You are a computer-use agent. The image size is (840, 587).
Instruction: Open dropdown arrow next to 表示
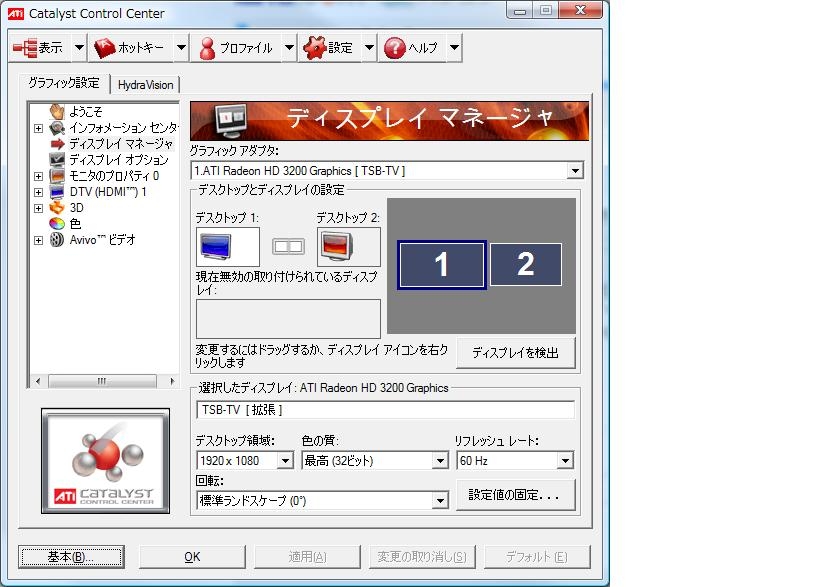pyautogui.click(x=79, y=48)
